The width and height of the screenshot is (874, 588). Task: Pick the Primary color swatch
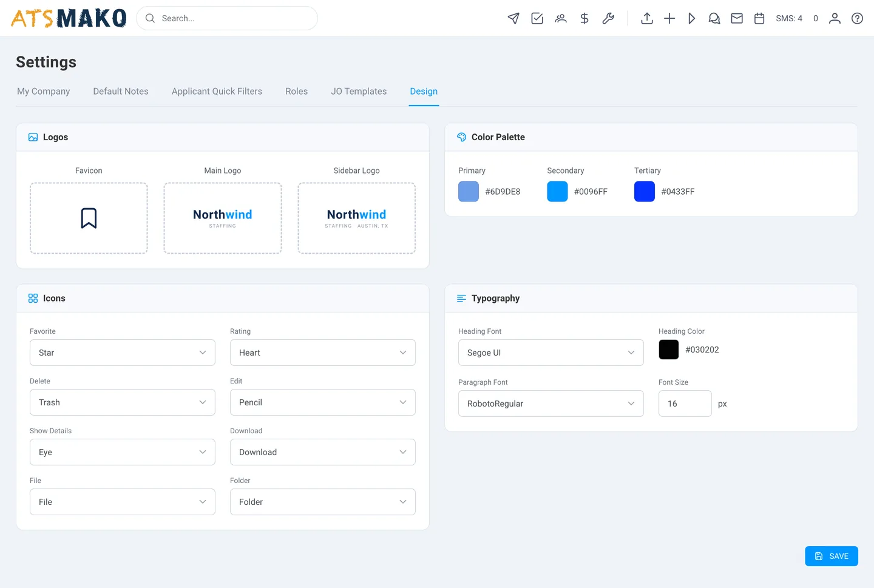click(x=469, y=191)
